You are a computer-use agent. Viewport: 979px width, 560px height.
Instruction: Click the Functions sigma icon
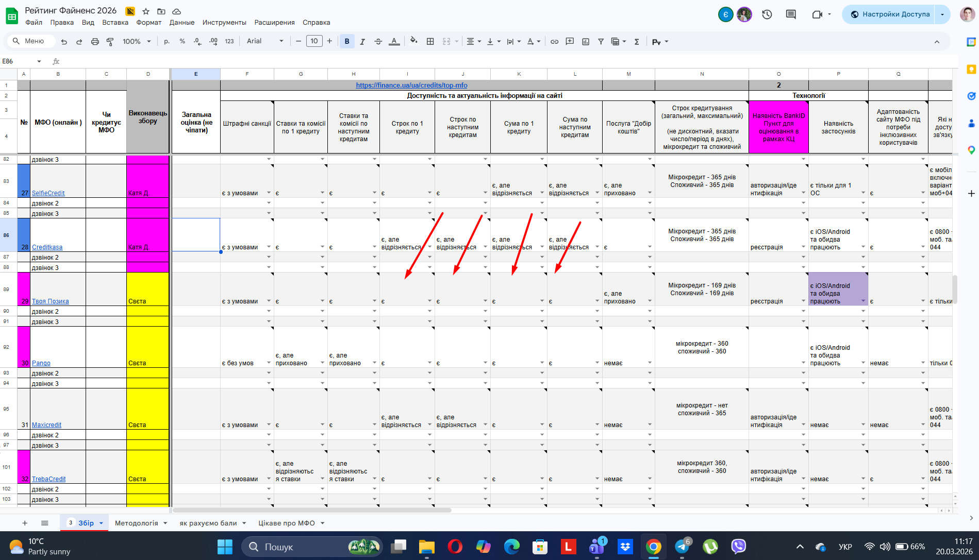(637, 41)
